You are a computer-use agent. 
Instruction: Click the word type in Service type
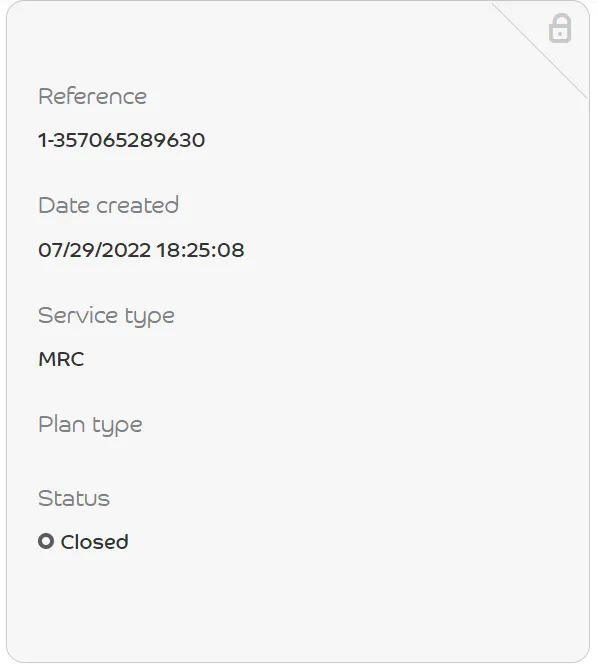click(150, 317)
